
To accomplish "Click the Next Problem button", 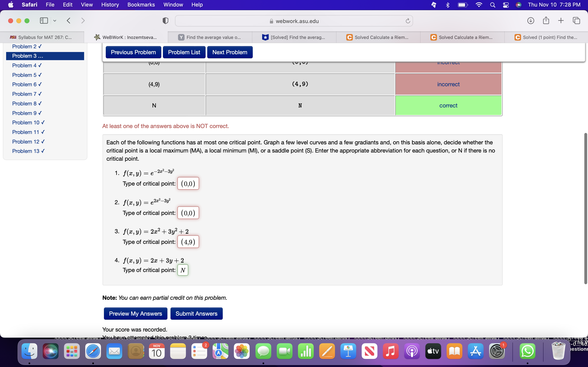I will pos(230,52).
